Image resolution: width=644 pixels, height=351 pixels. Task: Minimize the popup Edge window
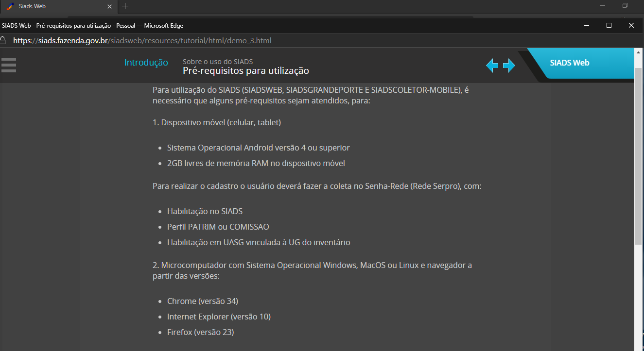coord(586,25)
